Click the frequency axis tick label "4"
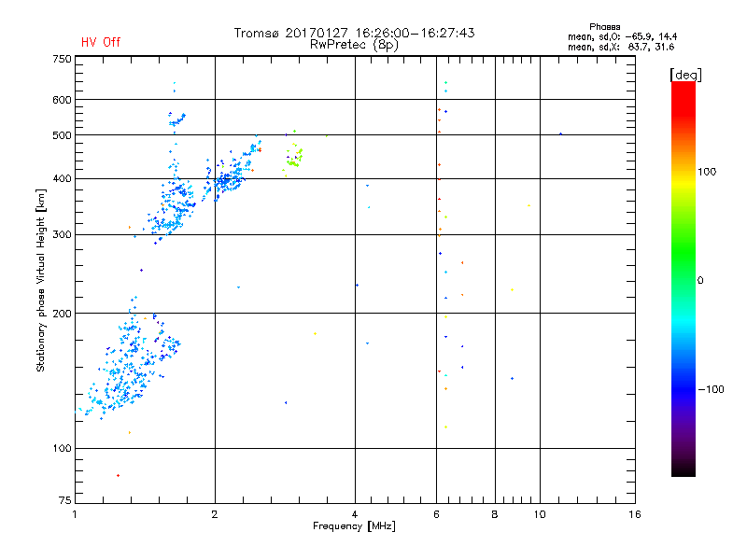Image resolution: width=747 pixels, height=560 pixels. [x=355, y=514]
